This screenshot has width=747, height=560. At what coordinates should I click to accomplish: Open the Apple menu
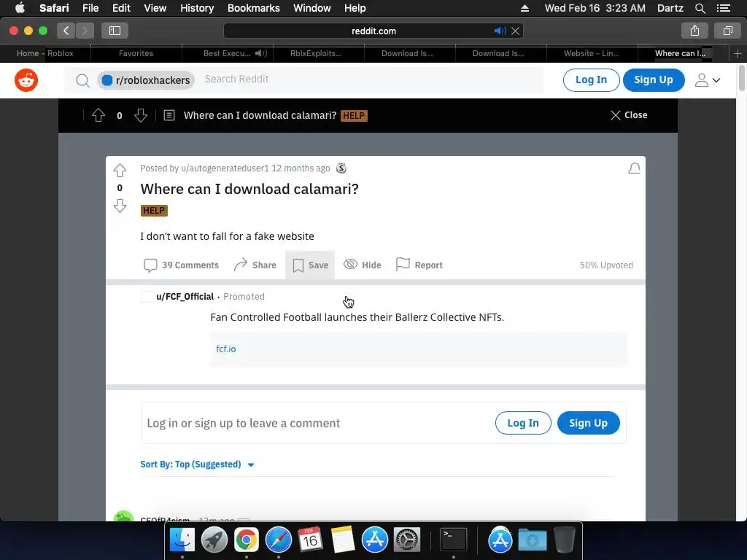pyautogui.click(x=20, y=8)
